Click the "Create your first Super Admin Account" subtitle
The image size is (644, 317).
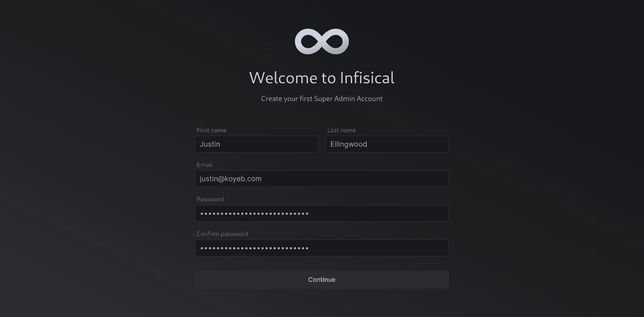(322, 99)
